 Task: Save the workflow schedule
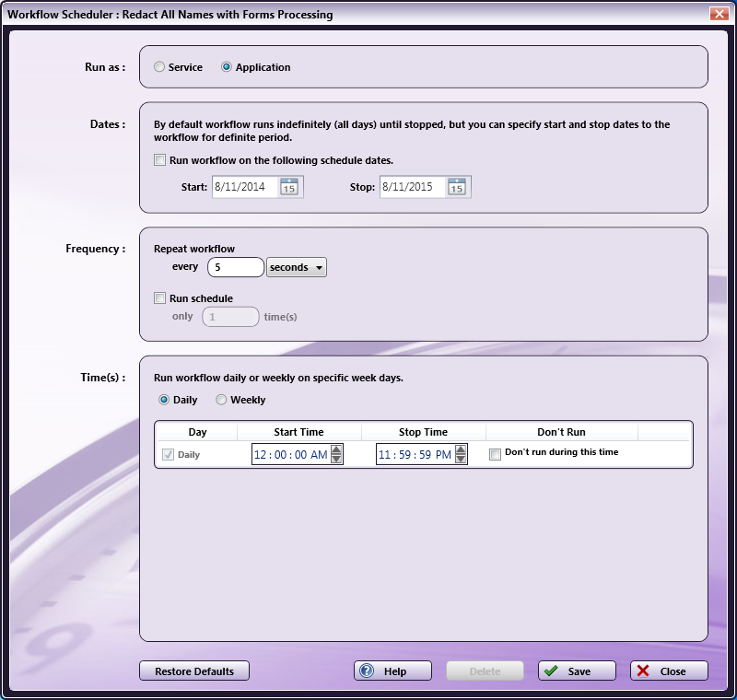click(578, 671)
